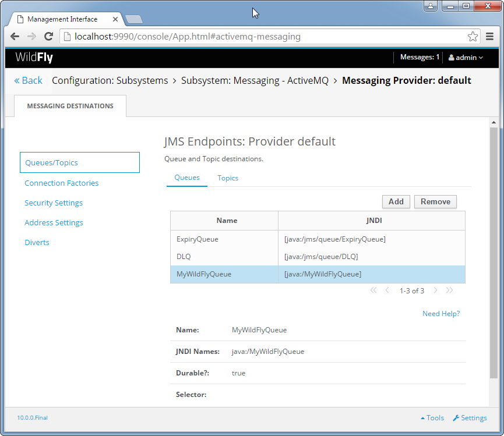
Task: Sort by the Name column header
Action: tap(224, 221)
